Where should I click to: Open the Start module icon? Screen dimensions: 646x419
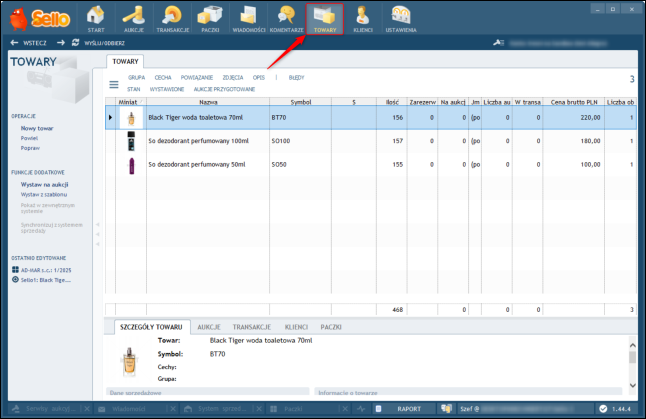click(95, 18)
